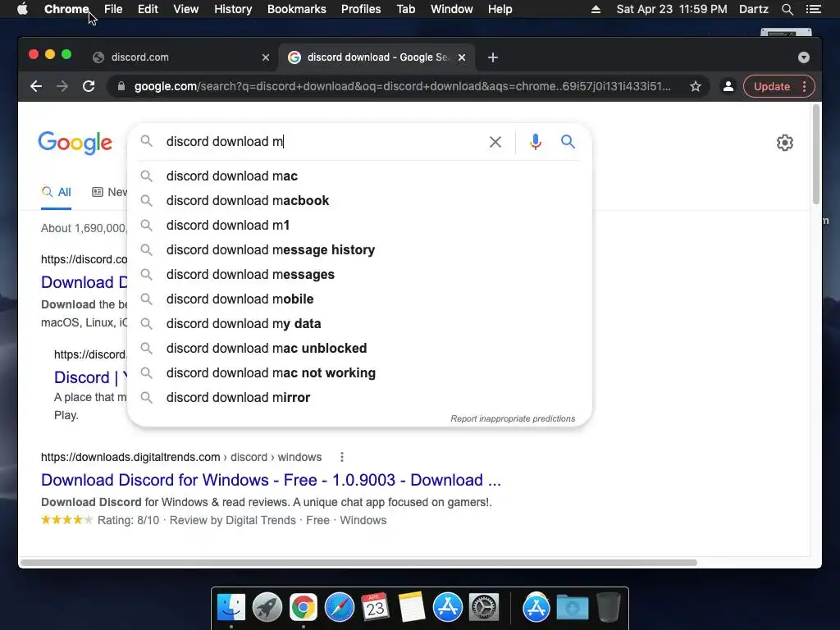Open Calendar from the Dock
The width and height of the screenshot is (840, 630).
[x=375, y=608]
